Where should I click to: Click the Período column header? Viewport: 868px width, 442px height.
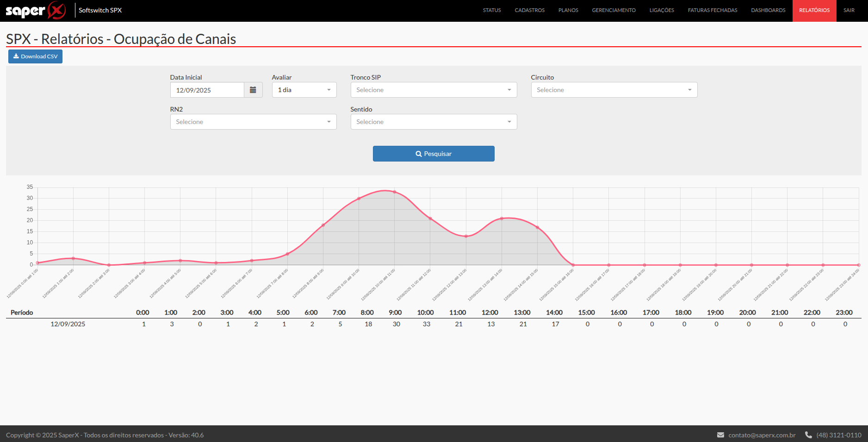(22, 312)
